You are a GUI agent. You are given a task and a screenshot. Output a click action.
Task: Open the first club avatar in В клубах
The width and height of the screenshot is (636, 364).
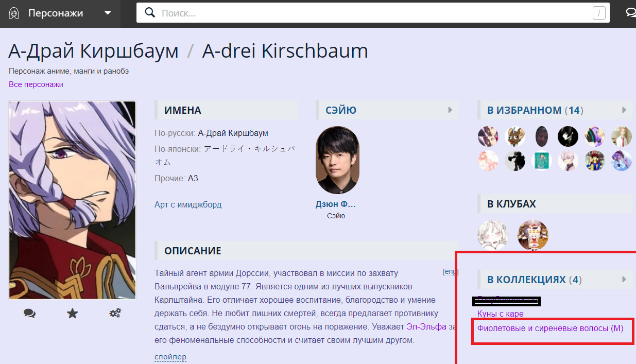(492, 235)
